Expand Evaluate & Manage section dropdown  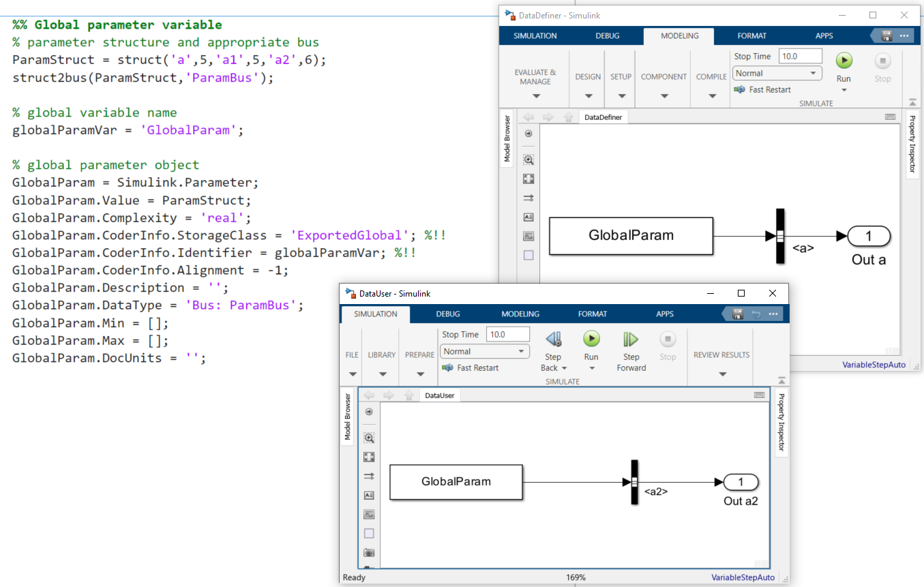pos(535,97)
